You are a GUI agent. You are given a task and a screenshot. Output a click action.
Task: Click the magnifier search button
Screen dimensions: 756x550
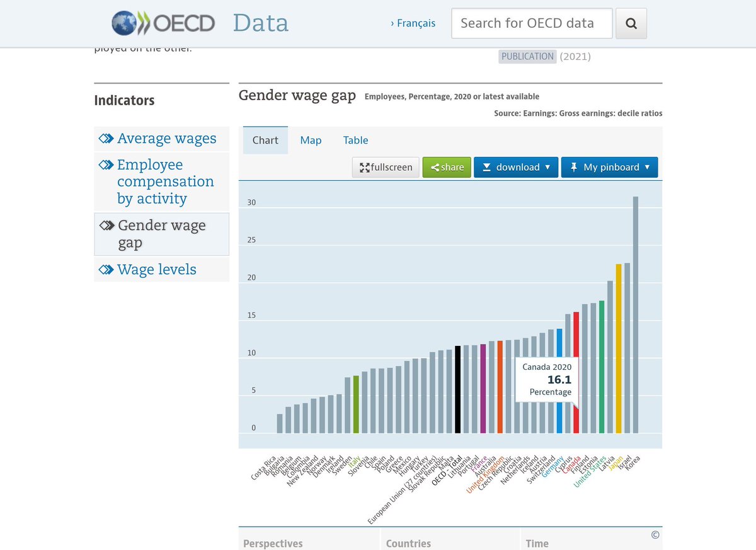(x=631, y=23)
